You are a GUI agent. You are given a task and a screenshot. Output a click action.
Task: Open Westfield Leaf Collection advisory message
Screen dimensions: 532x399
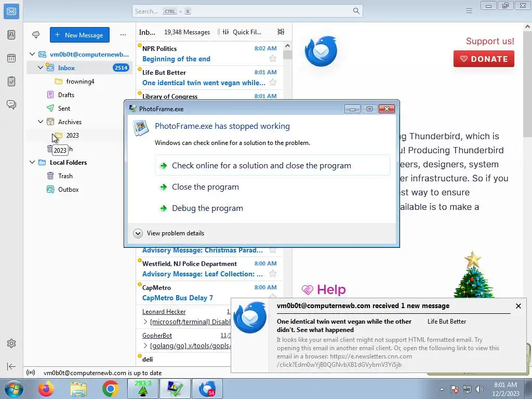(209, 269)
